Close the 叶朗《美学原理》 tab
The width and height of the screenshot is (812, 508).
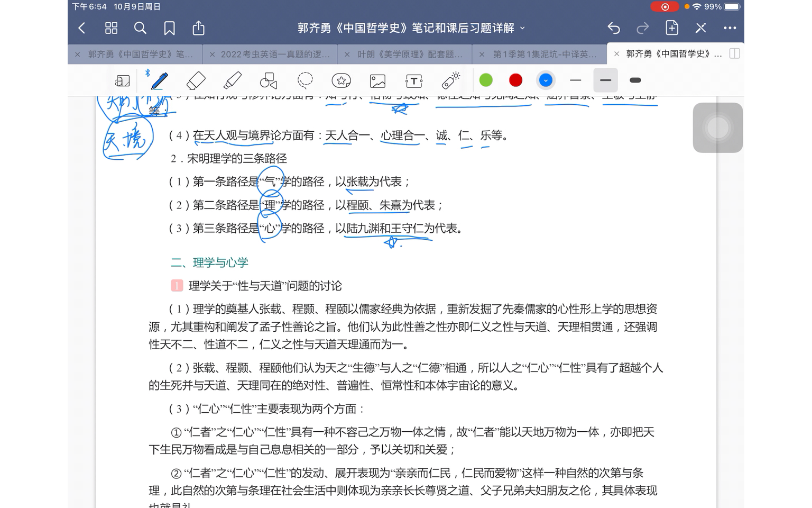pyautogui.click(x=347, y=54)
